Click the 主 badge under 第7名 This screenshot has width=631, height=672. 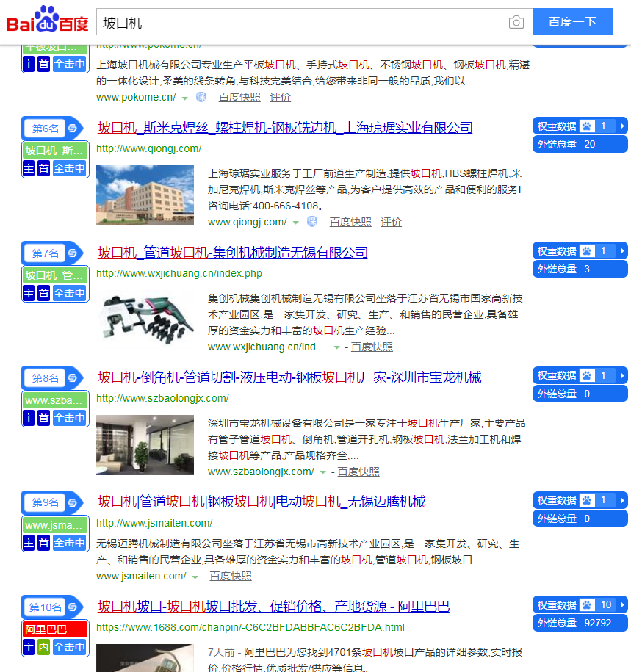[29, 293]
